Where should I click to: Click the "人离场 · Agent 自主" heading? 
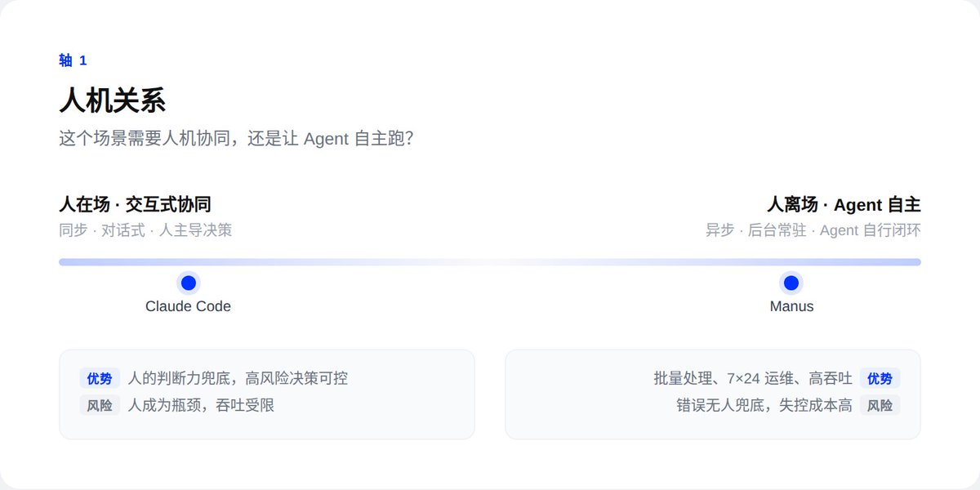click(844, 204)
